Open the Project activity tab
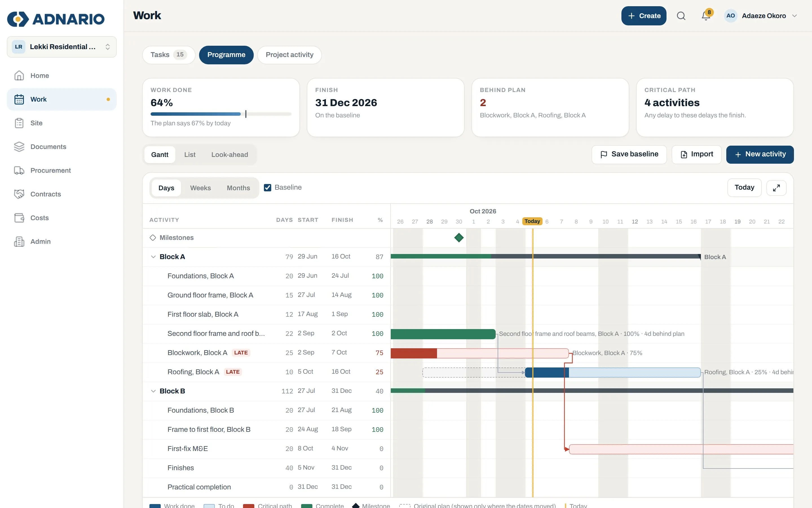This screenshot has height=508, width=812. [x=289, y=55]
